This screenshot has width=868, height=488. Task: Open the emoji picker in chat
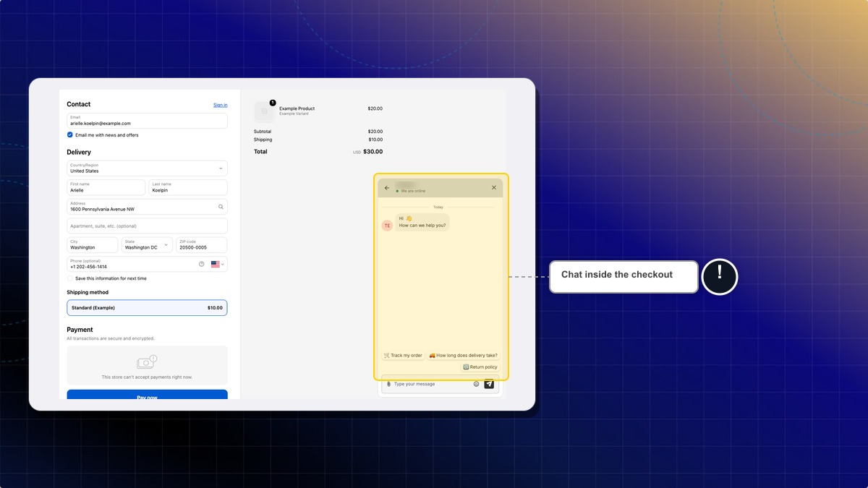tap(476, 384)
